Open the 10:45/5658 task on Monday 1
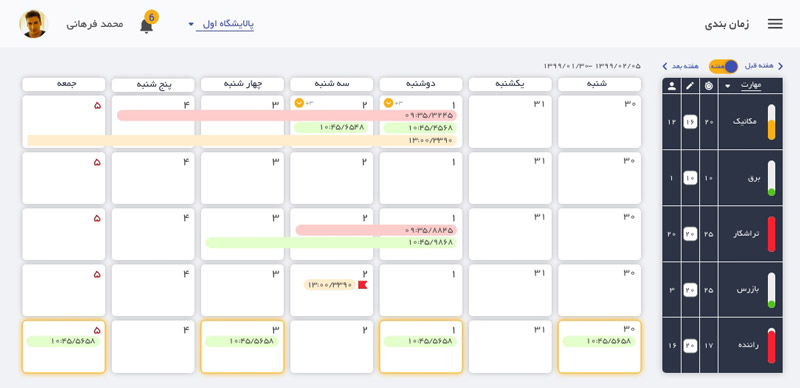800x388 pixels. pyautogui.click(x=420, y=342)
